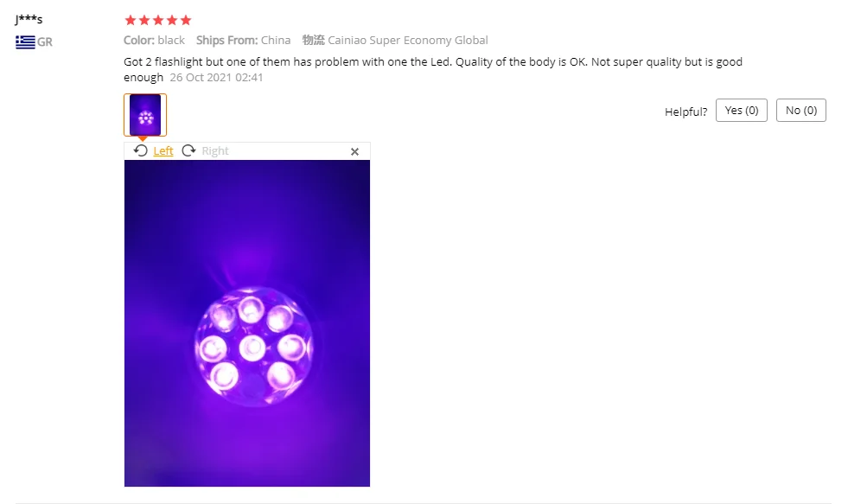Mark review helpful with Yes (0)
The height and width of the screenshot is (504, 848).
click(x=742, y=111)
